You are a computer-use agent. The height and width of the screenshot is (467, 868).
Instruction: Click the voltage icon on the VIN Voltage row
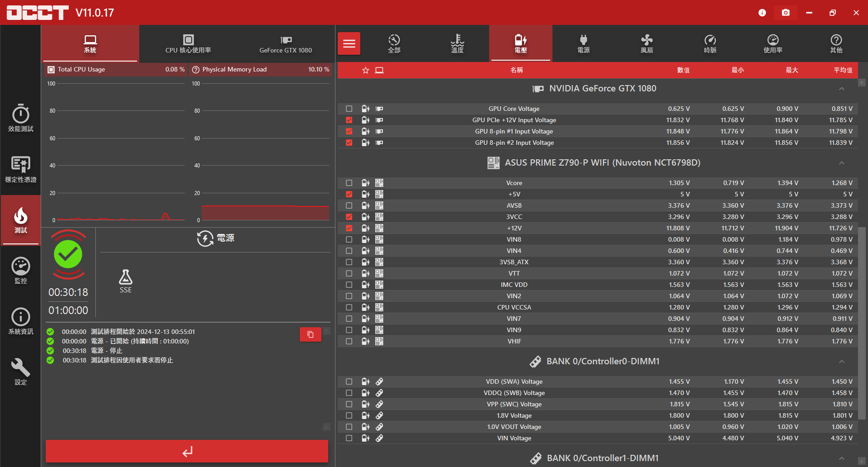click(x=366, y=438)
